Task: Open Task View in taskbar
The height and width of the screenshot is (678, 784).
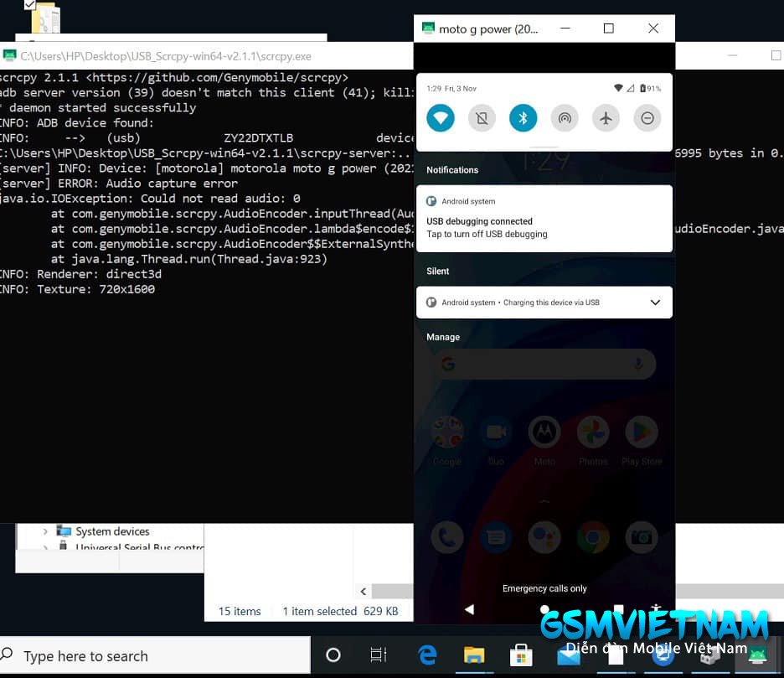Action: point(378,655)
